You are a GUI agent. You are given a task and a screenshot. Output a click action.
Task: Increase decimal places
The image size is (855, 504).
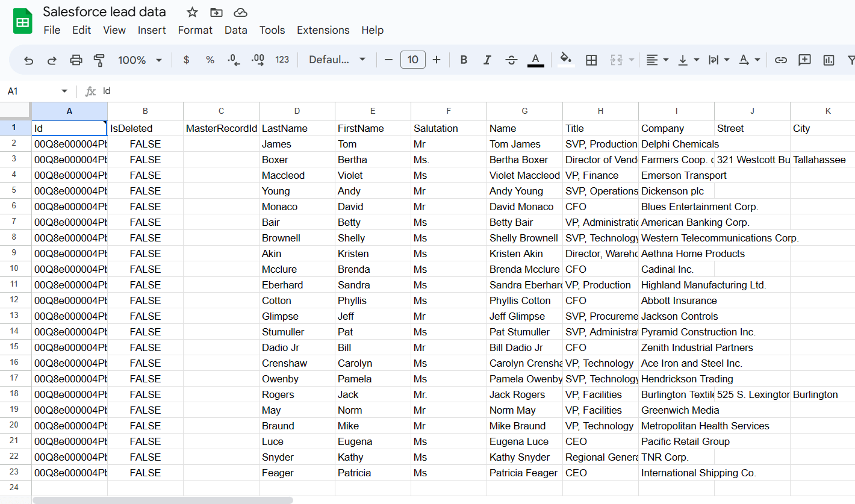click(x=258, y=60)
